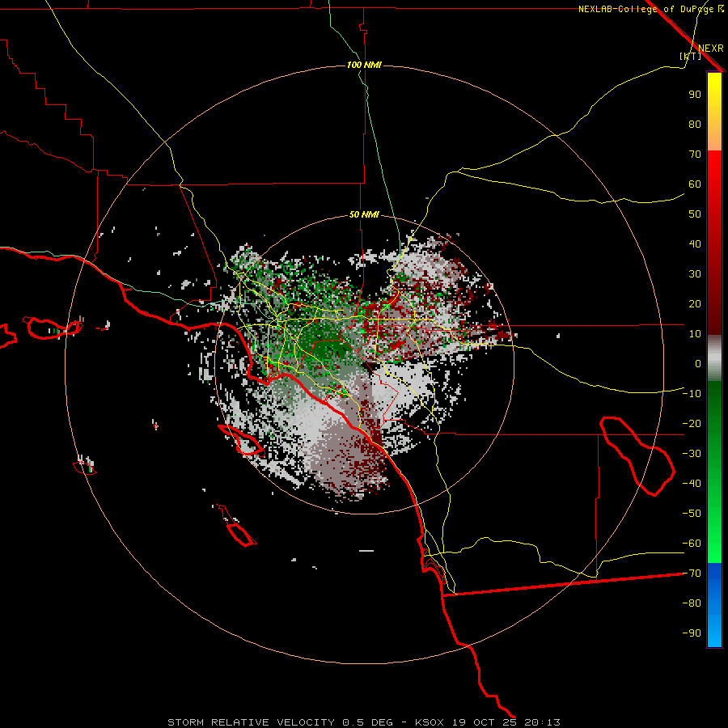Click the 70 value on velocity scale

click(695, 154)
